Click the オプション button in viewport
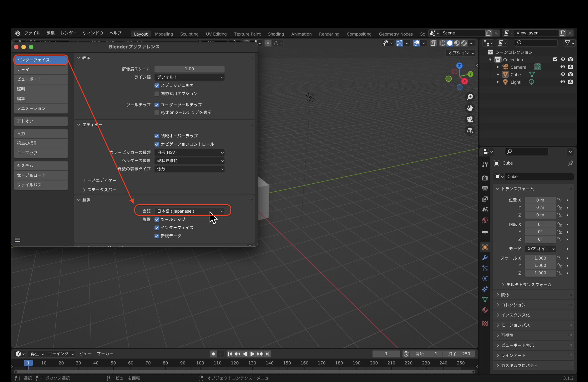 pyautogui.click(x=461, y=53)
